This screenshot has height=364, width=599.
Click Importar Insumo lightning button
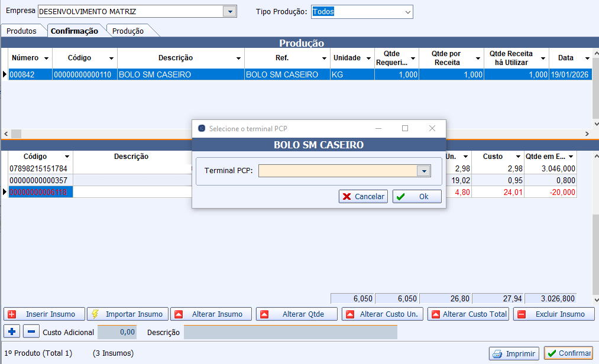127,314
